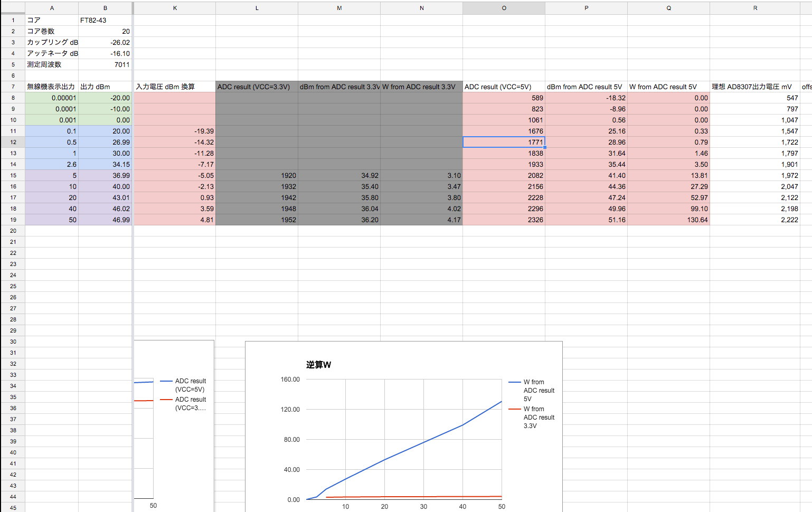Click the gray cell showing 1952

tap(257, 220)
